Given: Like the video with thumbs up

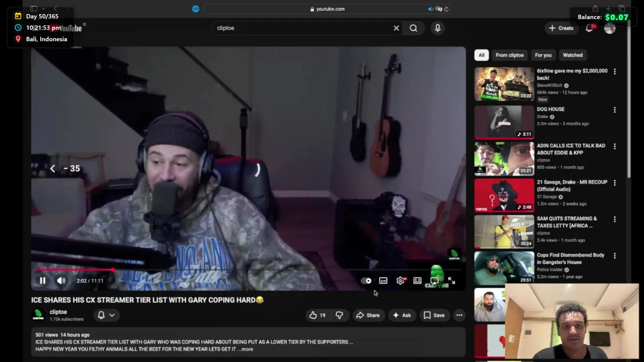Looking at the screenshot, I should (x=317, y=315).
